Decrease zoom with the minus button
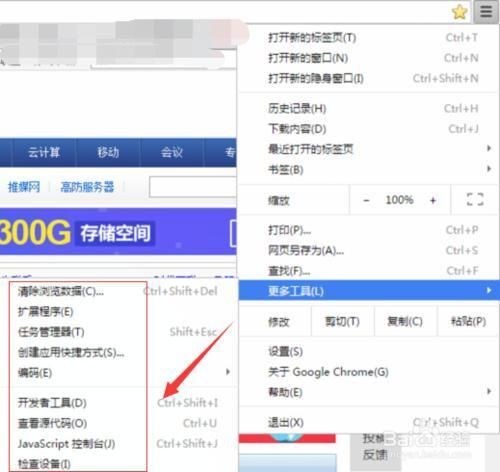Screen dimensions: 500x472 366,200
